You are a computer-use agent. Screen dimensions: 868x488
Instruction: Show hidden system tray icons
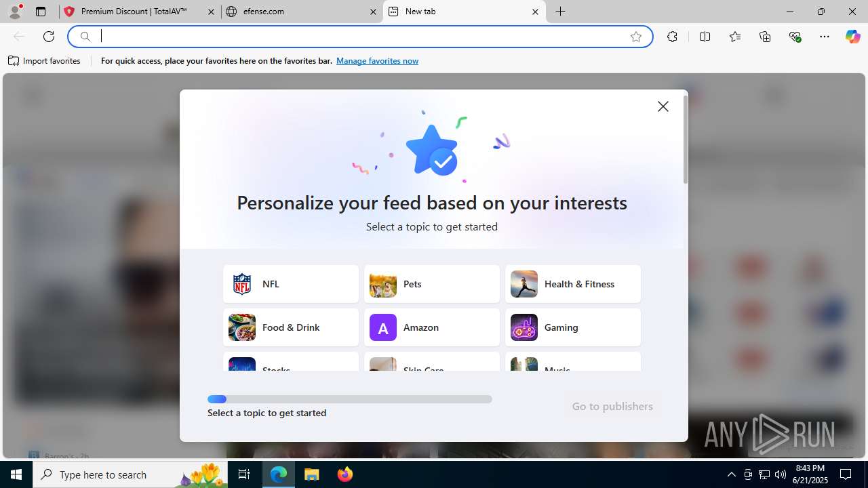click(731, 474)
